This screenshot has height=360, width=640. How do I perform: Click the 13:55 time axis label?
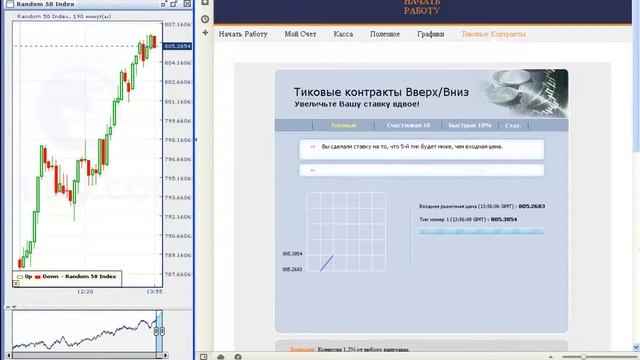(154, 292)
